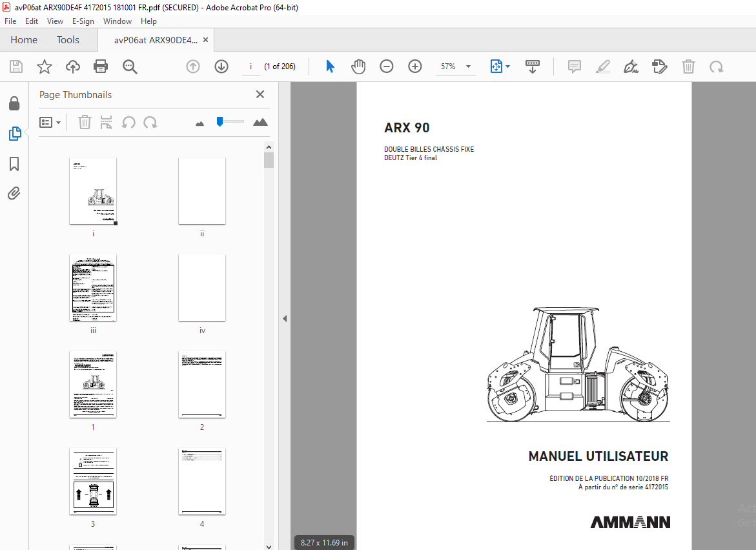This screenshot has width=756, height=550.
Task: Add a sticky note comment
Action: pos(574,66)
